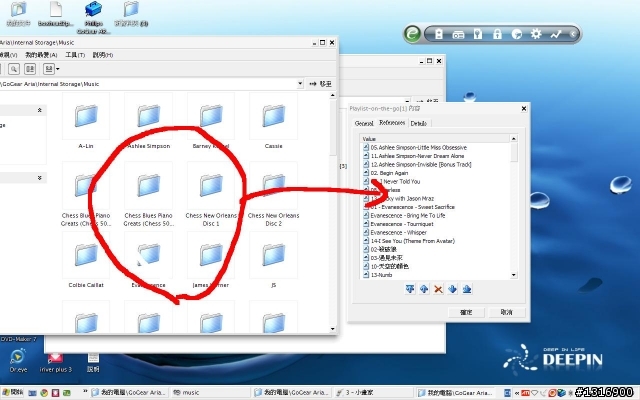Click the 確定 button in playlist dialog
The width and height of the screenshot is (640, 400).
(466, 312)
